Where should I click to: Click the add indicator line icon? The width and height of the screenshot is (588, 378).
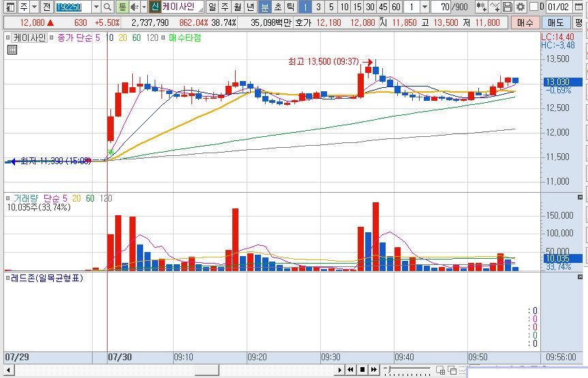click(495, 7)
